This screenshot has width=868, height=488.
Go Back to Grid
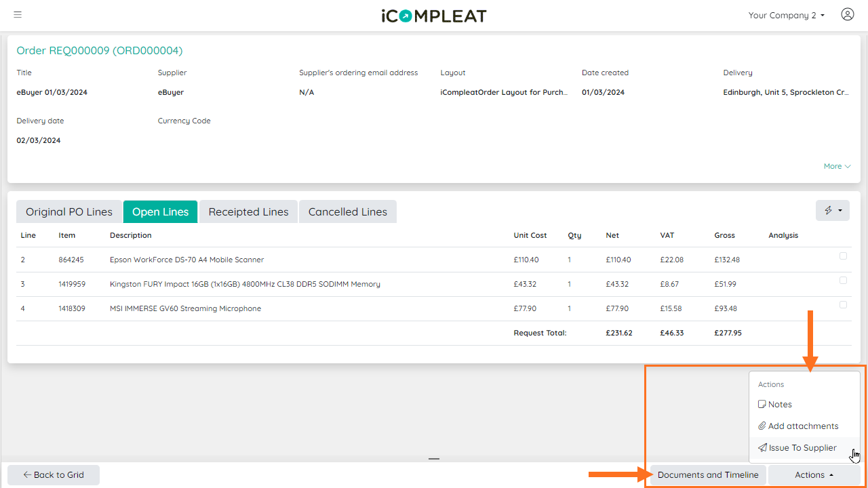(54, 475)
